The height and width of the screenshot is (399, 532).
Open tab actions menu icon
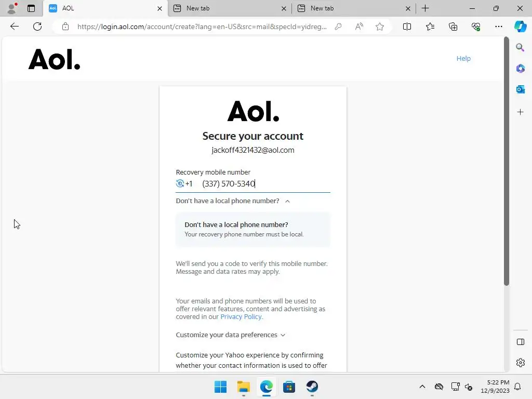(31, 8)
